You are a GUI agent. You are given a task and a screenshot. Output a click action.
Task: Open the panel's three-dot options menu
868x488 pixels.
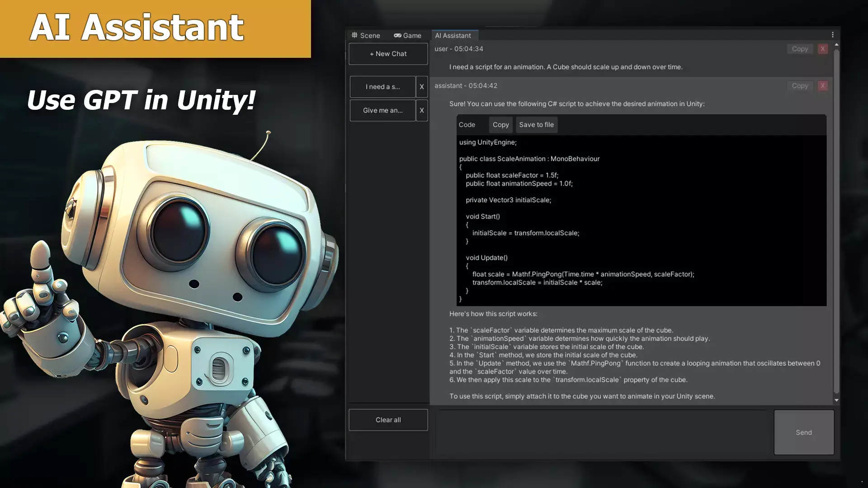(x=833, y=35)
